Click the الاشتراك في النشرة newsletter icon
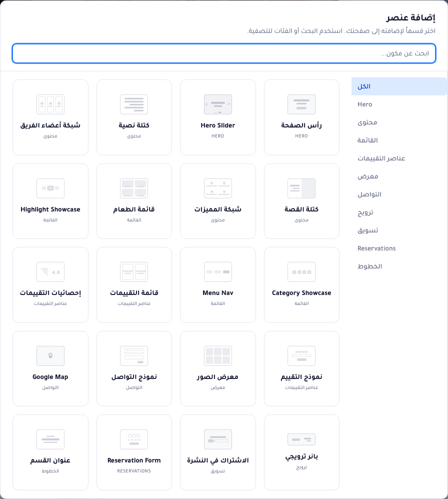 (x=217, y=439)
